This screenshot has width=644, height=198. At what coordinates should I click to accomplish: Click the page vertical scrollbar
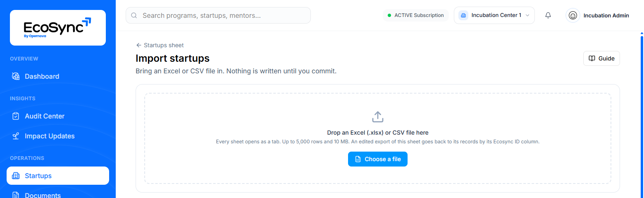coord(642,116)
